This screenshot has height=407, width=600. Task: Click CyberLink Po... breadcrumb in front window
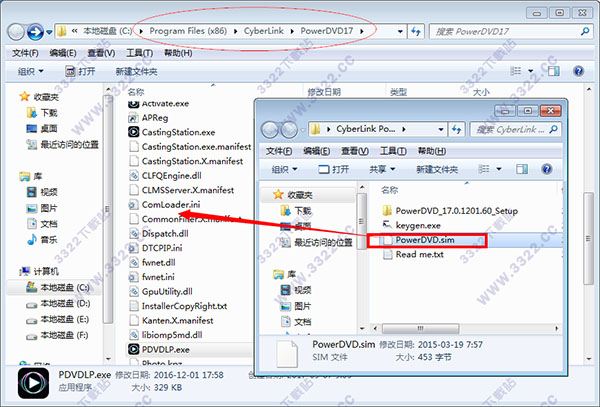pyautogui.click(x=365, y=129)
